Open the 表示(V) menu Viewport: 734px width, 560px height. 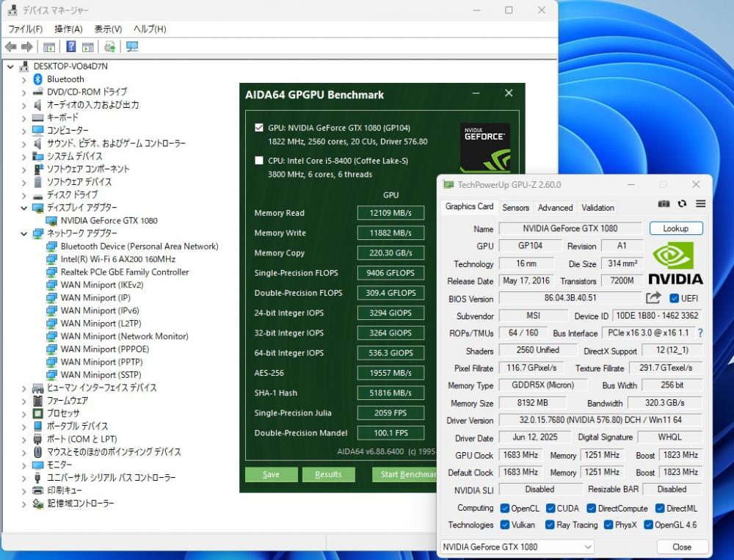(108, 29)
